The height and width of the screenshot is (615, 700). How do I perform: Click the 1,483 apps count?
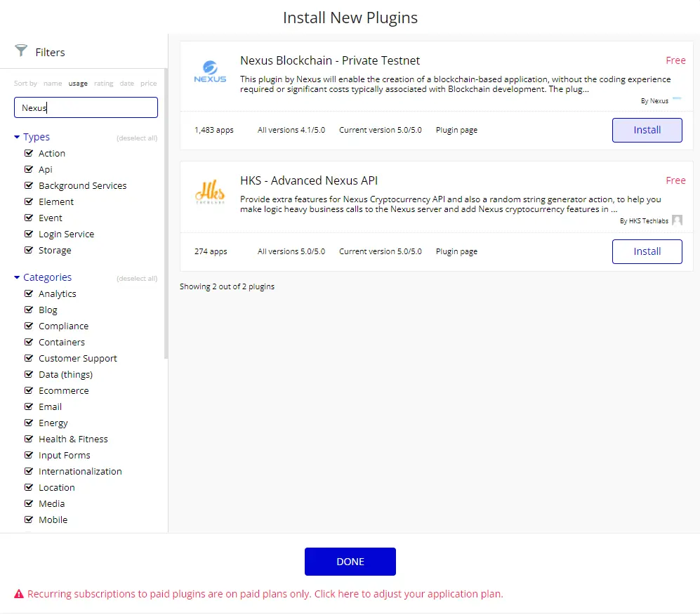(214, 130)
